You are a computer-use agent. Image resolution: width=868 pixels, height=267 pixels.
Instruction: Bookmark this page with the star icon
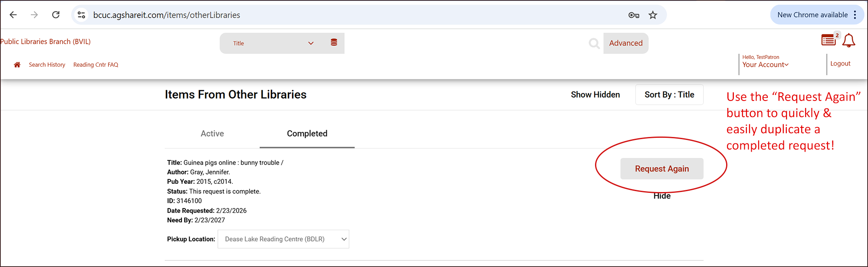point(653,15)
